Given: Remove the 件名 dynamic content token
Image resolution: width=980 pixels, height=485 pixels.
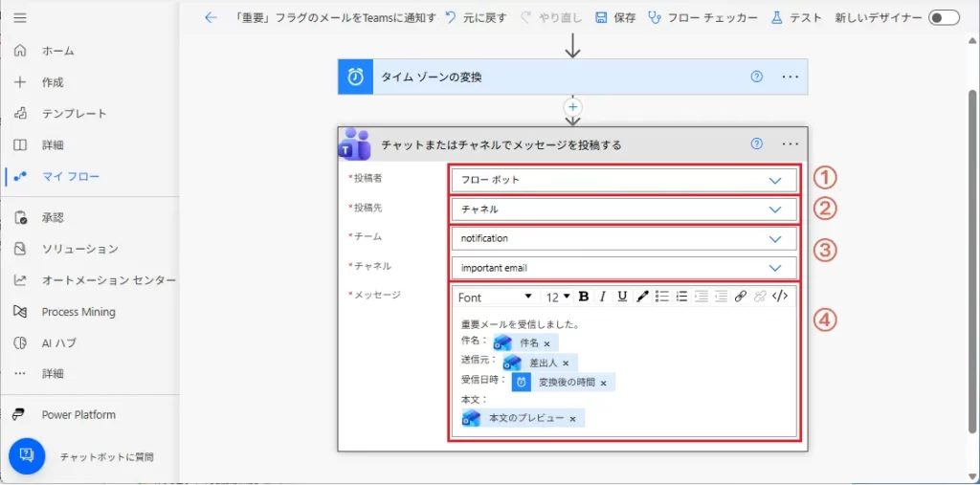Looking at the screenshot, I should [x=547, y=343].
